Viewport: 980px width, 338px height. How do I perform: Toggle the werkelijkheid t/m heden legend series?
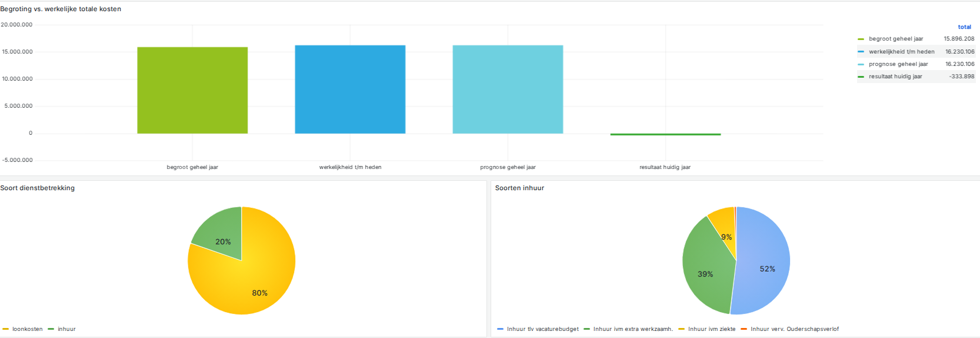point(902,52)
